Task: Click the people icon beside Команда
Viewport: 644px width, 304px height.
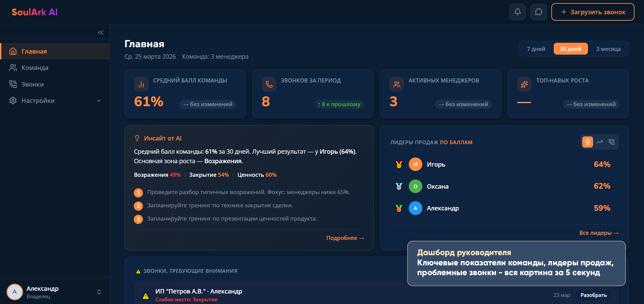Action: pos(13,68)
